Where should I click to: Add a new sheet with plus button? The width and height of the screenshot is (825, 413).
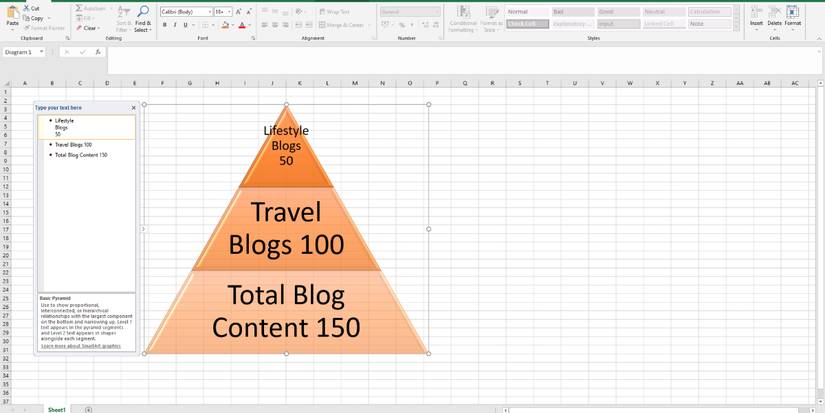click(88, 409)
